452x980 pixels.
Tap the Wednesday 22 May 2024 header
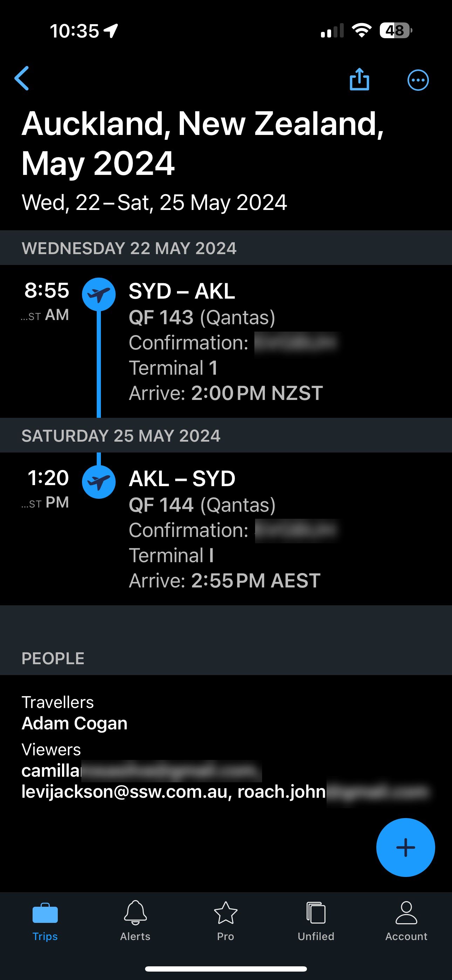129,248
